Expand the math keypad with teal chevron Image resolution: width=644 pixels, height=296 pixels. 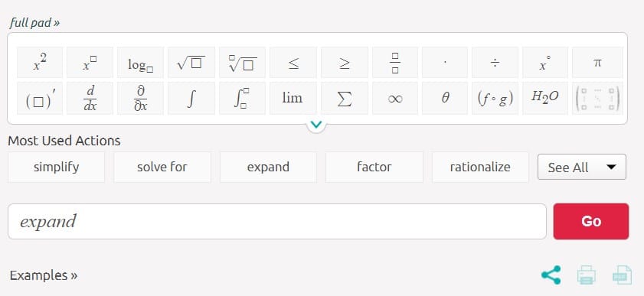316,124
